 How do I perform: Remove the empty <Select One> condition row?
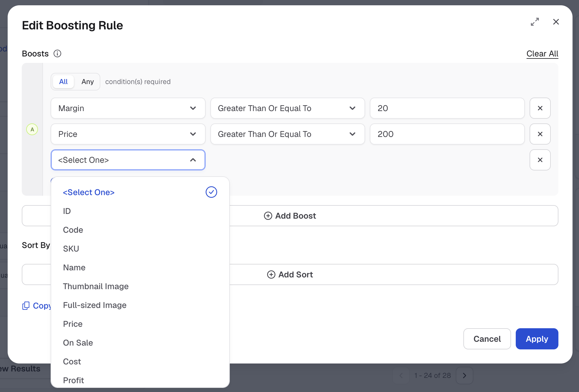point(540,160)
